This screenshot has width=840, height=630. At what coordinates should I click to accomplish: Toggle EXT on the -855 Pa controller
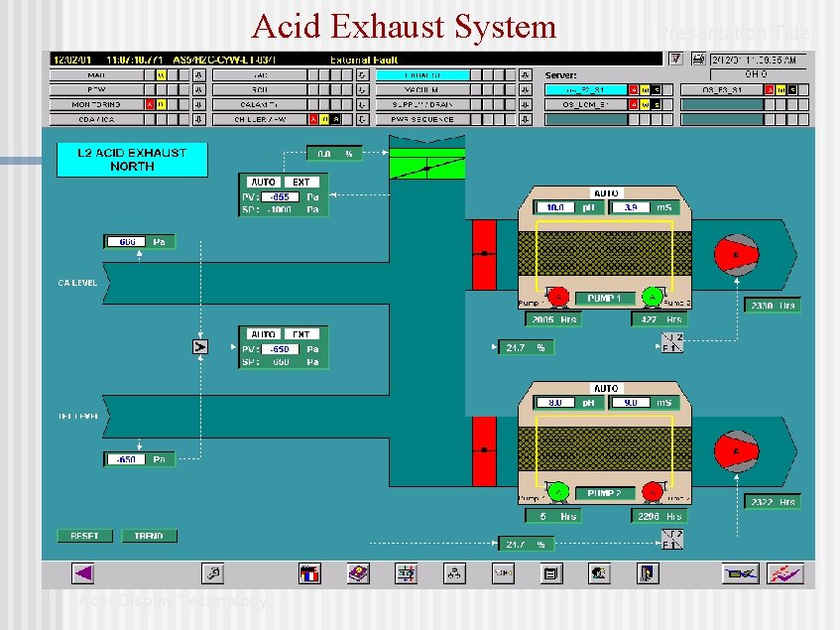301,183
